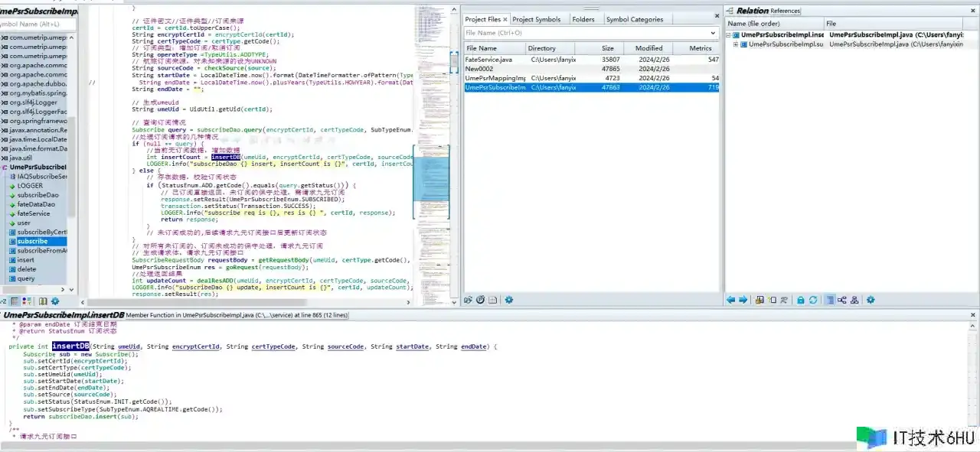Open Relation window settings gear
980x452 pixels.
[x=871, y=301]
